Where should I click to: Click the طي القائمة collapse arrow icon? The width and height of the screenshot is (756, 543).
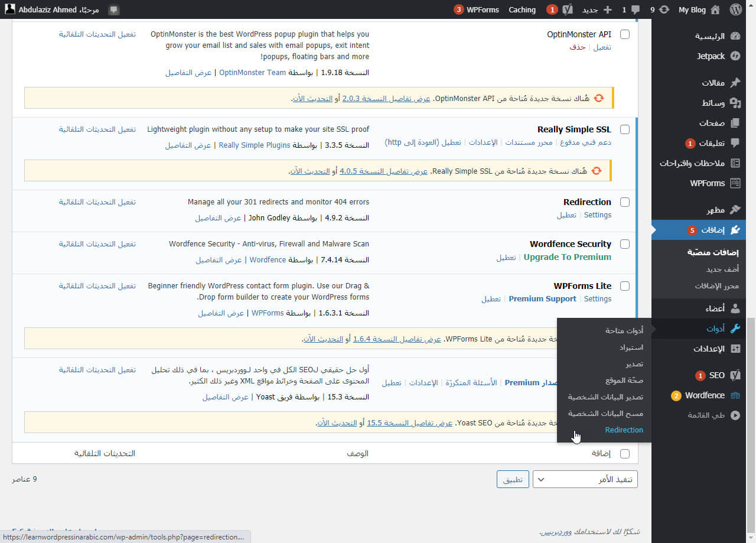735,415
